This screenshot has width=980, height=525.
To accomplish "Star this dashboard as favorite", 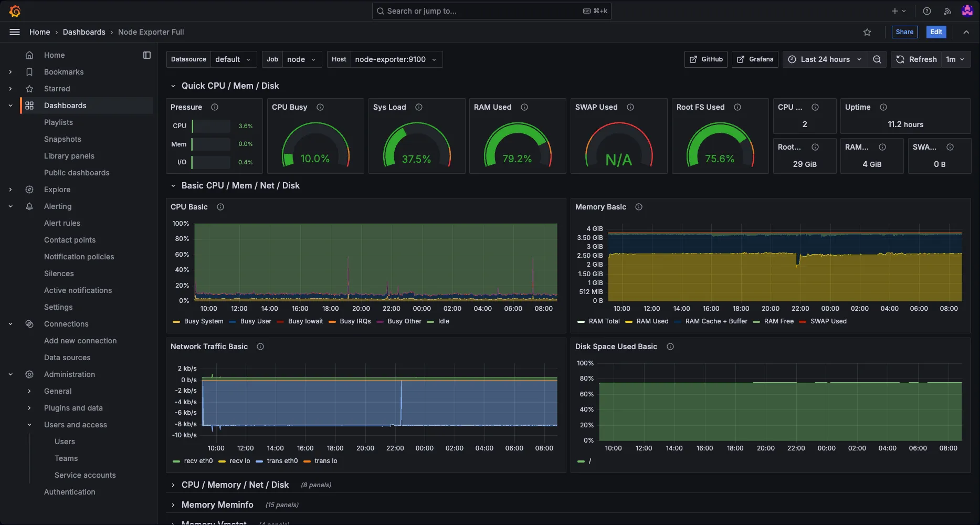I will pos(867,32).
